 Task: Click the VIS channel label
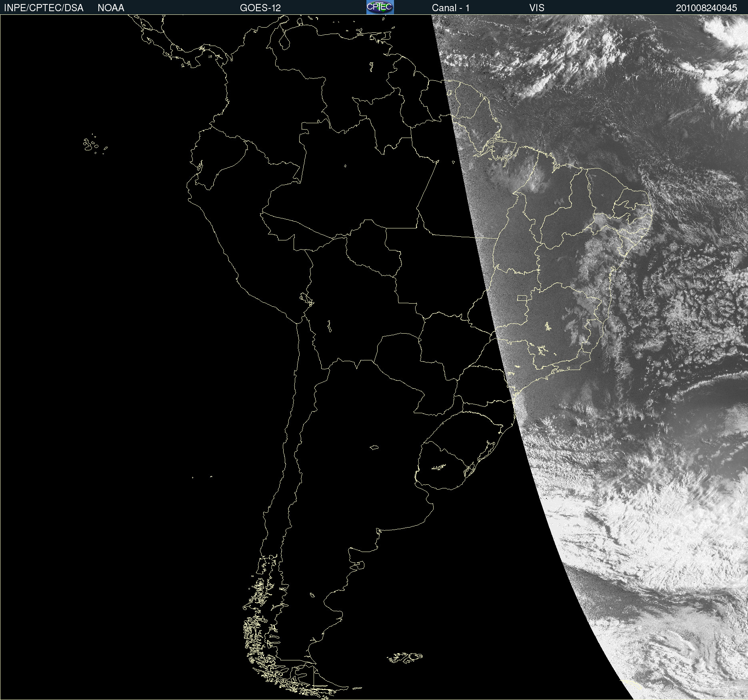[537, 8]
